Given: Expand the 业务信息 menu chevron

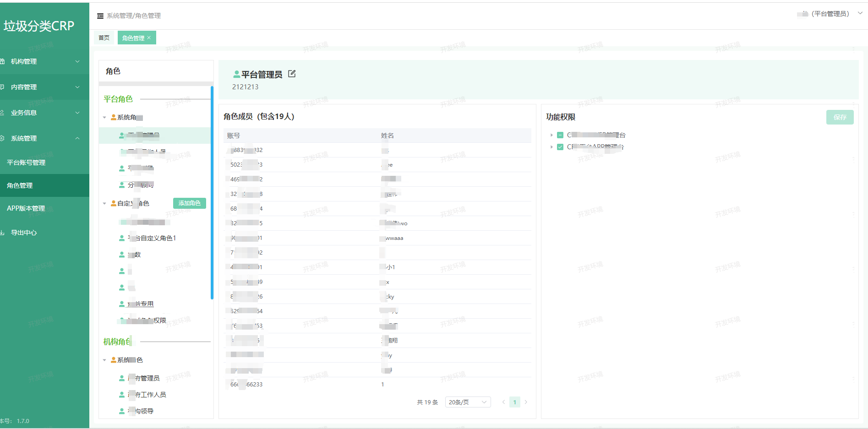Looking at the screenshot, I should (77, 113).
